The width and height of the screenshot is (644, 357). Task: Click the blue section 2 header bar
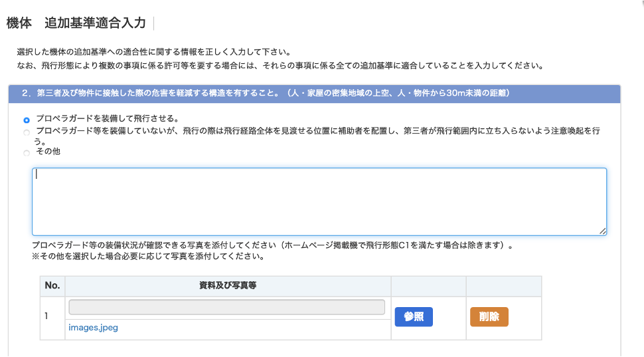pos(314,94)
